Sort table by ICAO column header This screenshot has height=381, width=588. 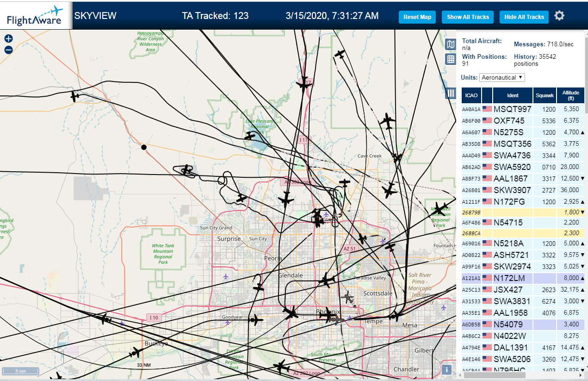pos(471,95)
